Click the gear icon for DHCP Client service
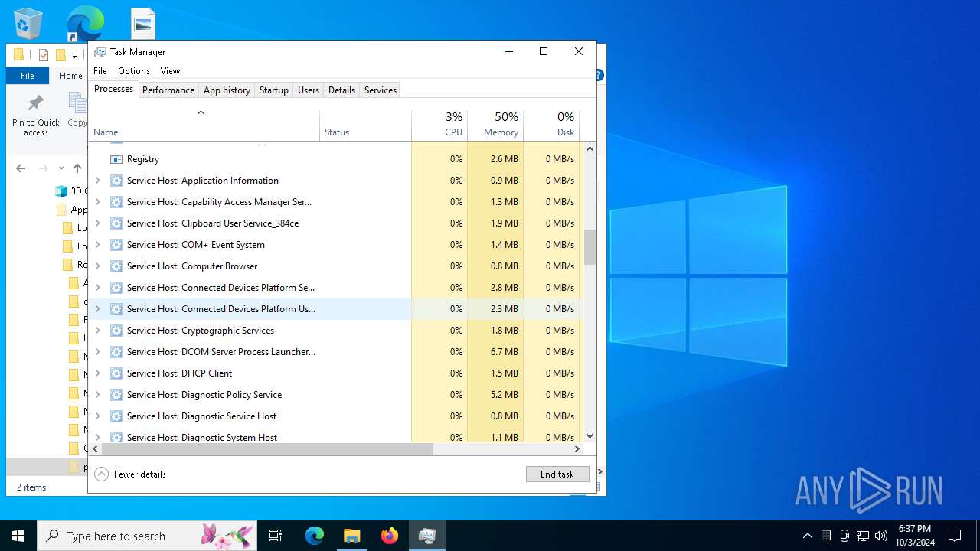The width and height of the screenshot is (980, 551). 116,373
